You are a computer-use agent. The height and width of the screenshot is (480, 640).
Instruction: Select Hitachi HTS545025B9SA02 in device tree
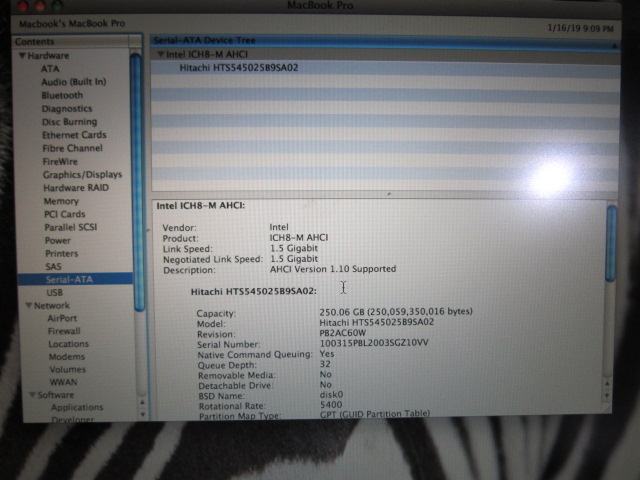click(239, 68)
